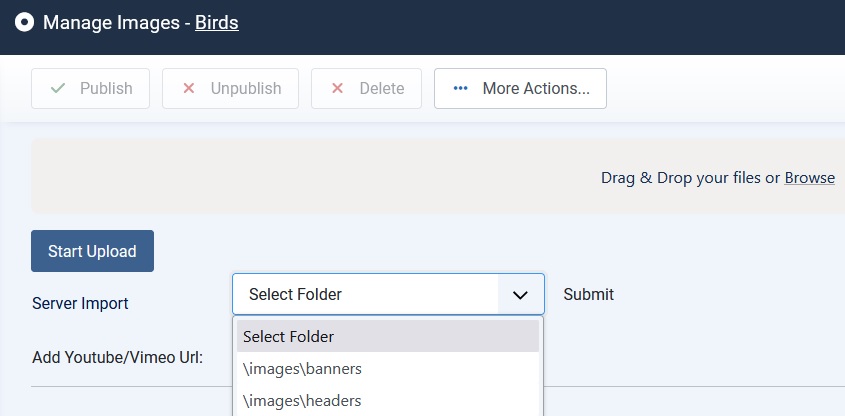The width and height of the screenshot is (845, 416).
Task: Click the Browse link to pick files
Action: (809, 178)
